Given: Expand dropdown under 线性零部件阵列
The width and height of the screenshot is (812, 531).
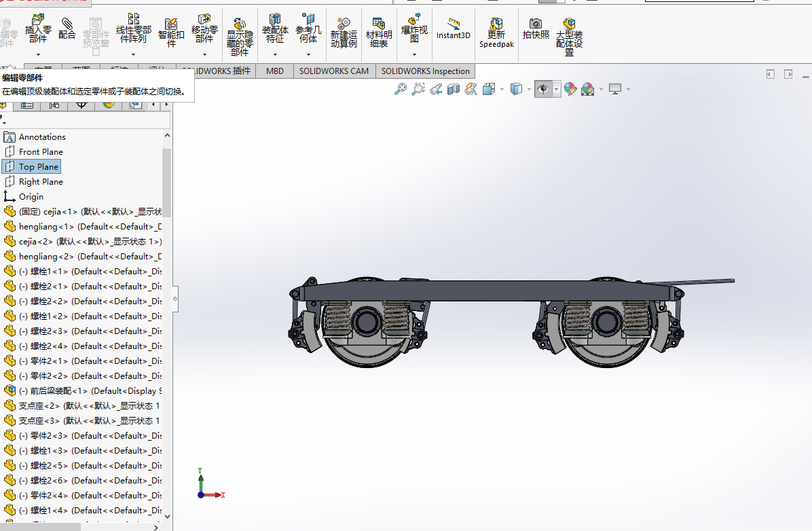Looking at the screenshot, I should (x=133, y=54).
